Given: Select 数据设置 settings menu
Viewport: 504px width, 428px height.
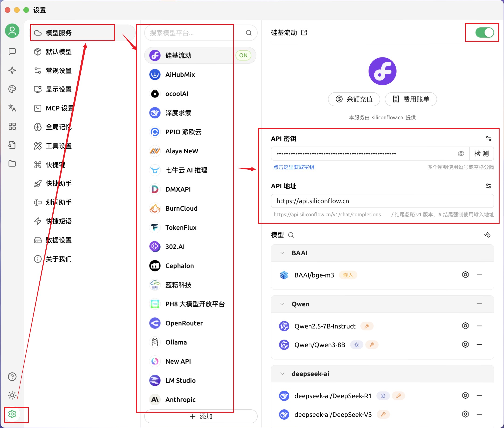Looking at the screenshot, I should (x=82, y=240).
